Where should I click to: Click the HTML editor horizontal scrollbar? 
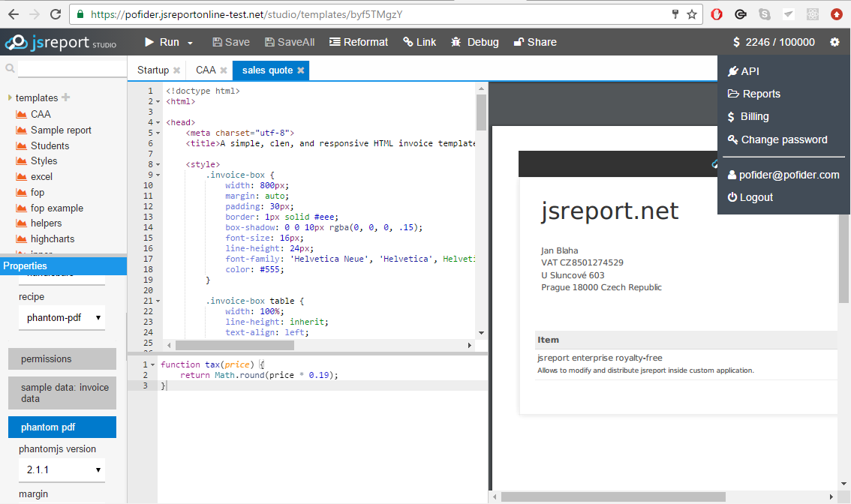[235, 346]
